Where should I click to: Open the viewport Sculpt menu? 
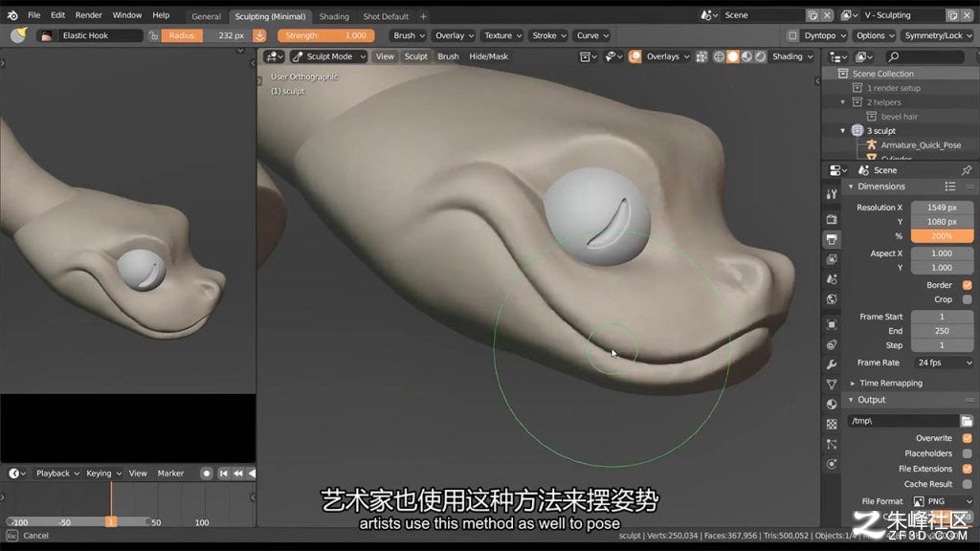coord(415,56)
